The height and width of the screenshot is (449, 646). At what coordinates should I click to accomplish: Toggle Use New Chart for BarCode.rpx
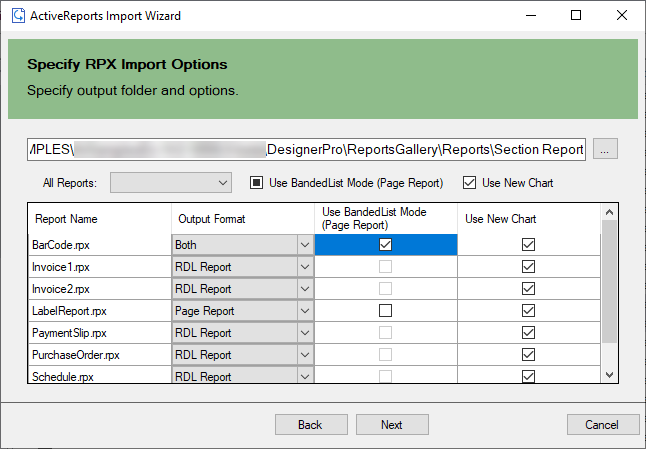coord(528,245)
